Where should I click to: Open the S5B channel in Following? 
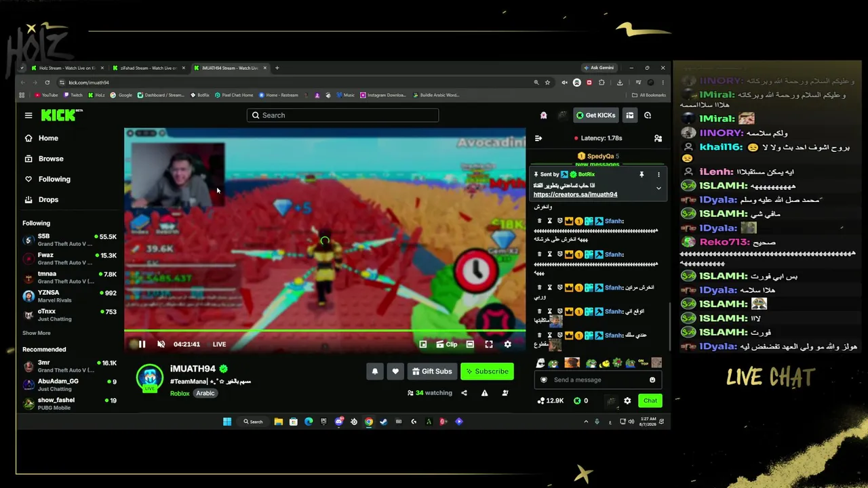click(70, 240)
